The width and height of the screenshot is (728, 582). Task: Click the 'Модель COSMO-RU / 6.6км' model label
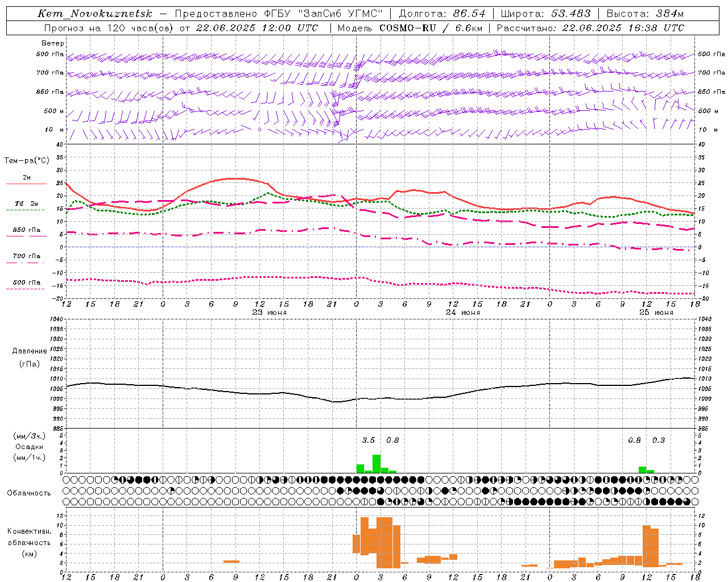(409, 28)
